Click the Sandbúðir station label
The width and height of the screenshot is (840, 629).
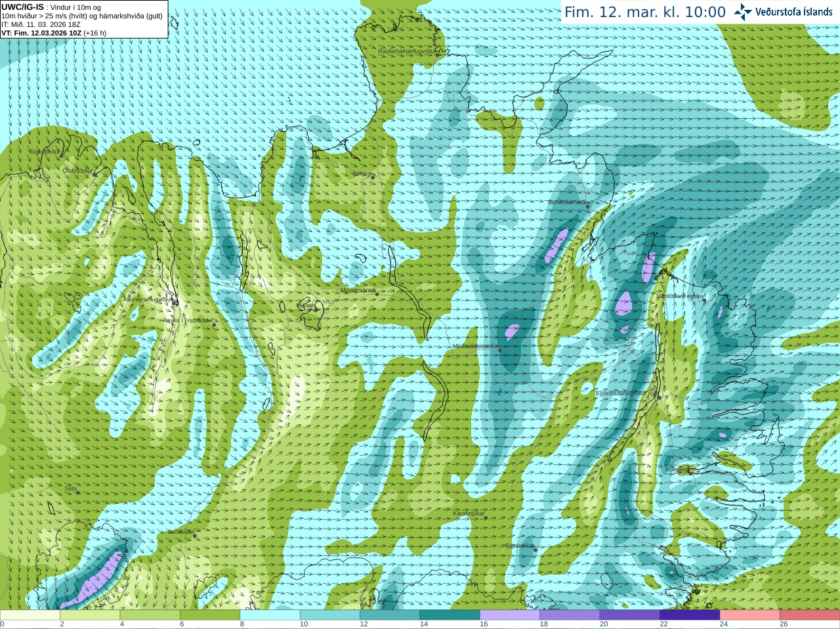click(x=180, y=532)
